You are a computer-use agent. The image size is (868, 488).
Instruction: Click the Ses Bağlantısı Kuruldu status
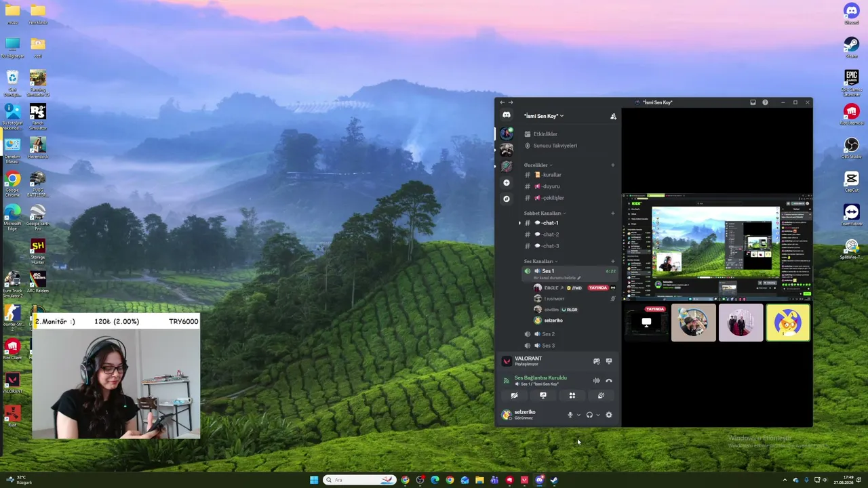(540, 378)
